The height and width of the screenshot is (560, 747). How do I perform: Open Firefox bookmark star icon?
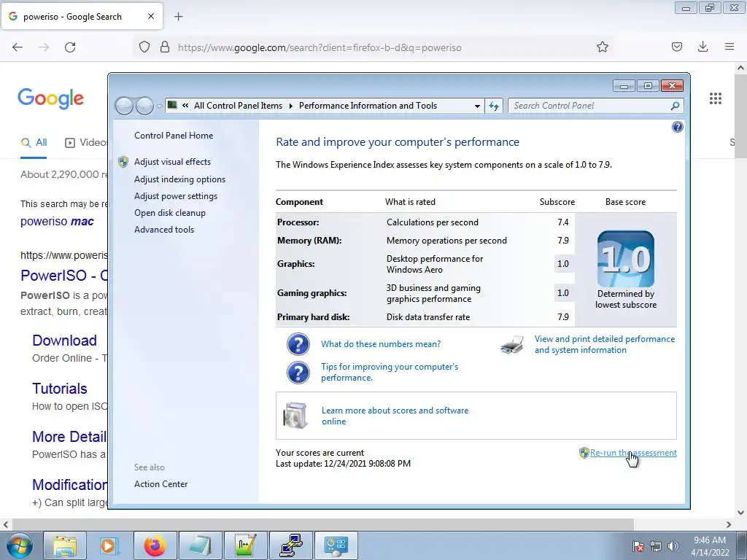[602, 47]
